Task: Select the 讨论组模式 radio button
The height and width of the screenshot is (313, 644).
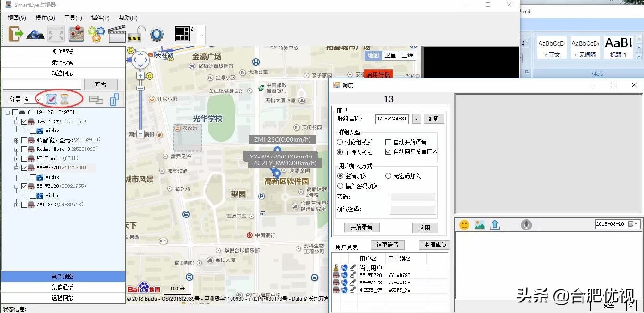Action: pyautogui.click(x=339, y=142)
